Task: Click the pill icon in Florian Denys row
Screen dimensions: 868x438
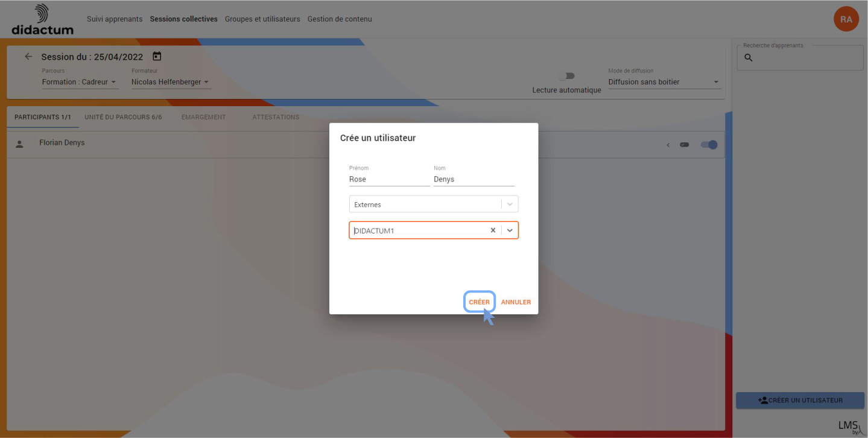Action: click(684, 145)
